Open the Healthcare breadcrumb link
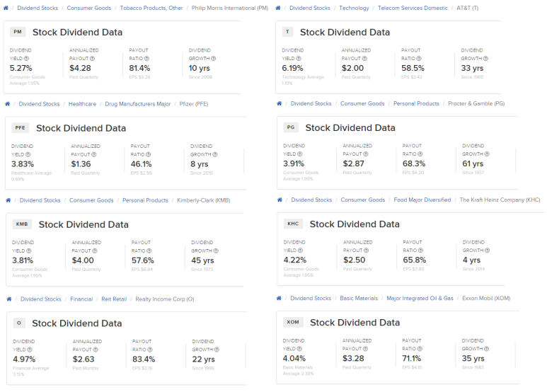Viewport: 547px width, 392px height. click(82, 104)
